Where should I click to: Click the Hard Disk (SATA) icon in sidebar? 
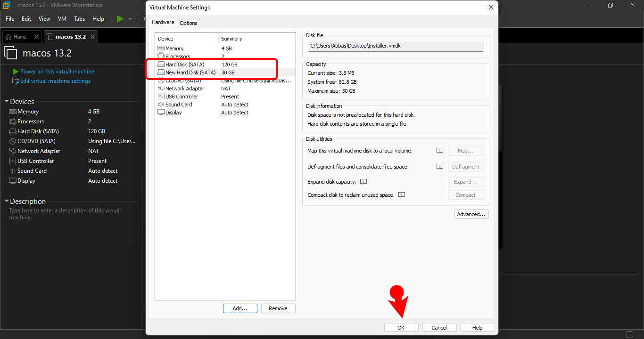coord(13,131)
